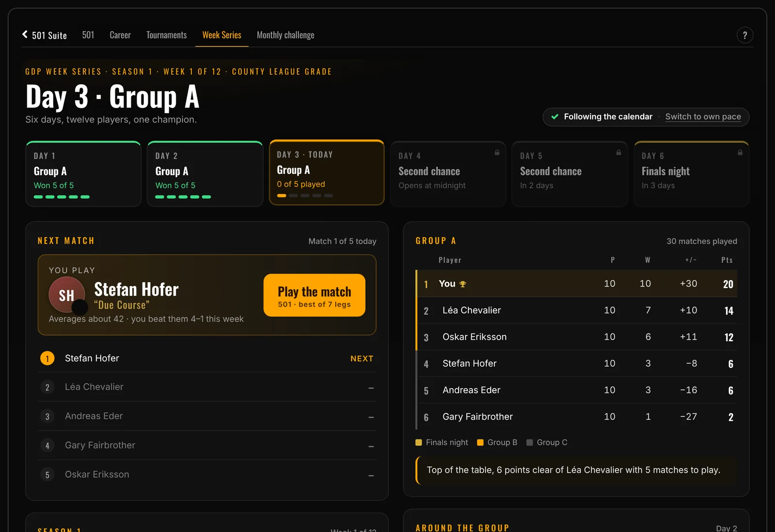Click the Group C legend swatch
This screenshot has height=532, width=775.
[529, 442]
